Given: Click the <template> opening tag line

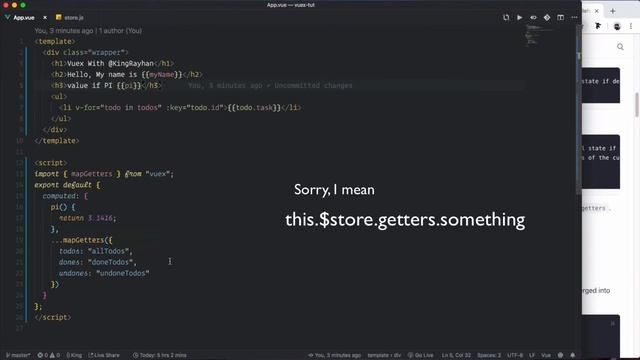Looking at the screenshot, I should [55, 41].
